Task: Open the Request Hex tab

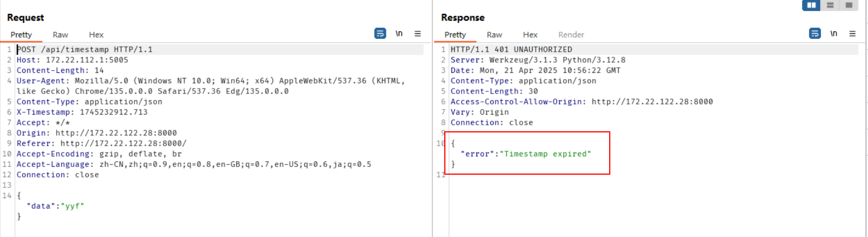Action: pyautogui.click(x=96, y=34)
